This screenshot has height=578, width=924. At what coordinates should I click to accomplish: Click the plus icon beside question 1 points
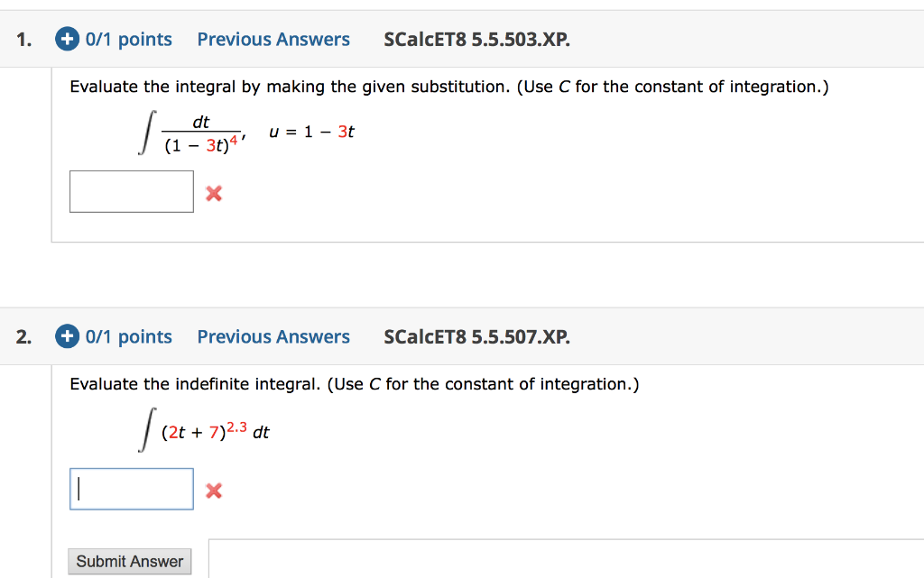pyautogui.click(x=67, y=39)
